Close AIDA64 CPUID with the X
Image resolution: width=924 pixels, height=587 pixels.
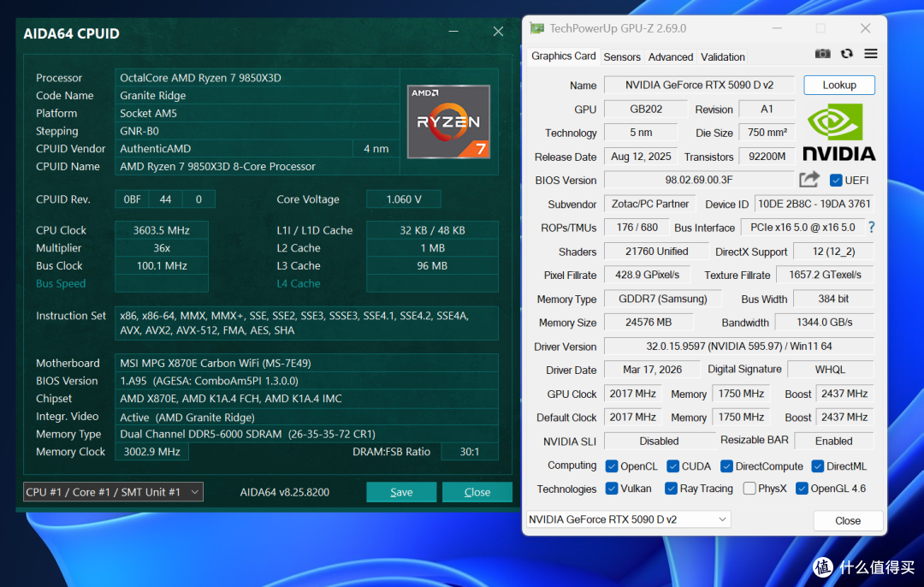click(x=498, y=32)
